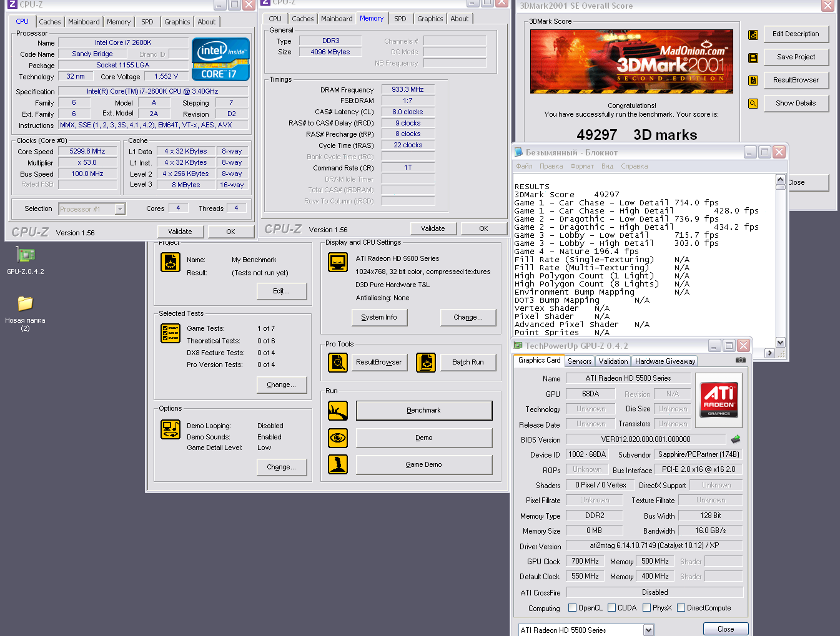Open the Формат menu in Notepad
The image size is (840, 636).
pyautogui.click(x=582, y=166)
